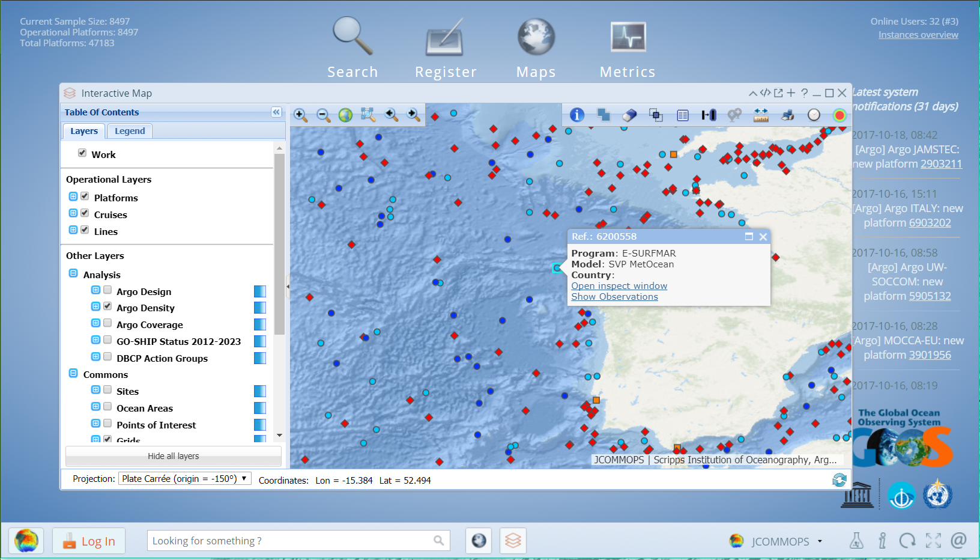Image resolution: width=980 pixels, height=560 pixels.
Task: Enable the Ocean Areas layer checkbox
Action: [107, 406]
